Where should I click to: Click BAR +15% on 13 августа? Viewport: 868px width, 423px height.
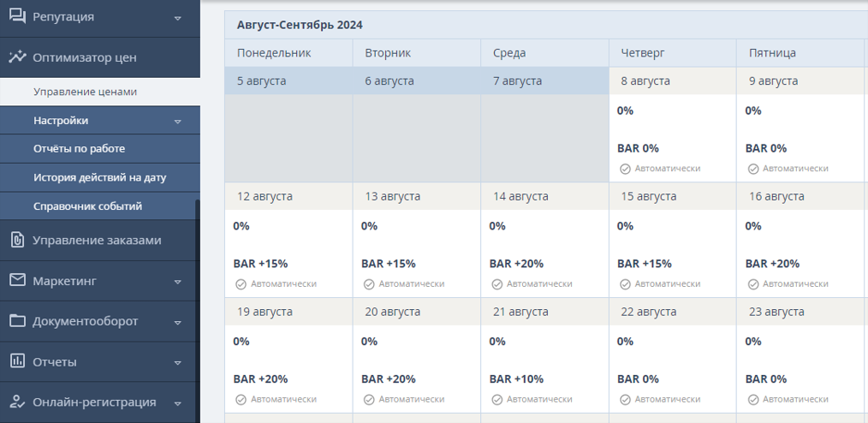click(x=388, y=264)
